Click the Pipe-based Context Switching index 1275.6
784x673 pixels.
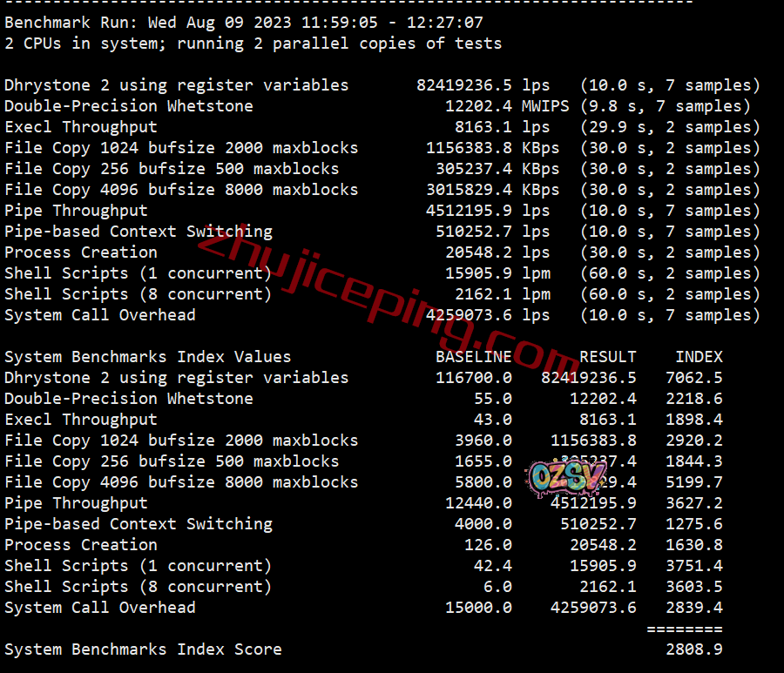(x=694, y=524)
